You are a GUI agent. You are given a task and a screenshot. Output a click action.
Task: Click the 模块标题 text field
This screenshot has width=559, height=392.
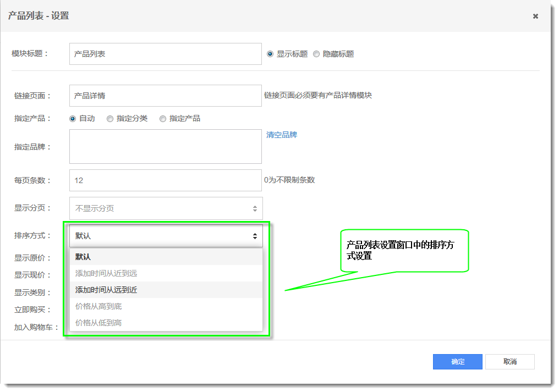point(165,54)
